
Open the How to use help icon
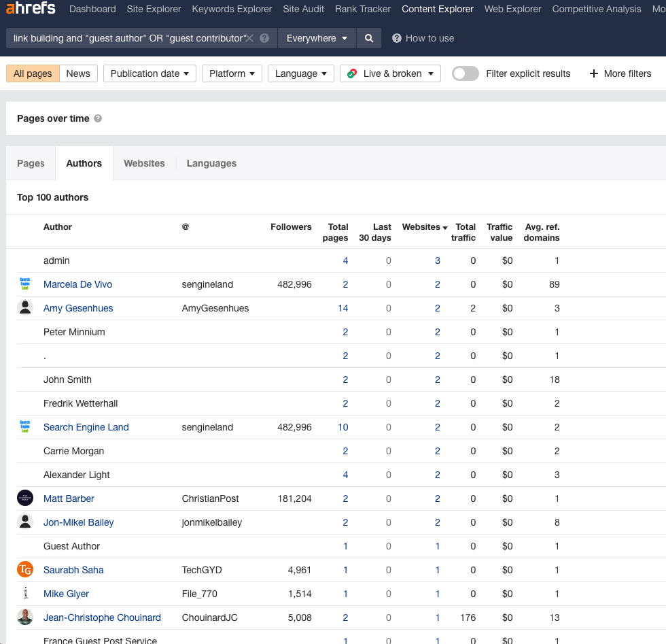click(x=397, y=38)
